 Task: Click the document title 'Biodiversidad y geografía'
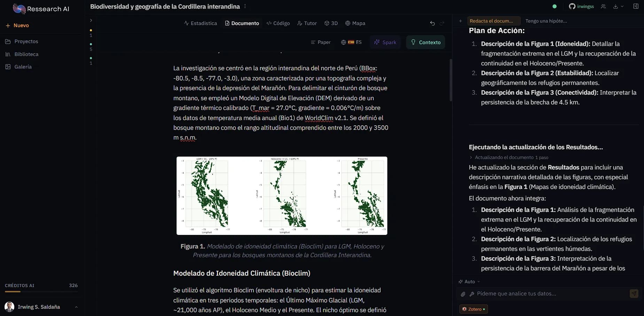[165, 6]
